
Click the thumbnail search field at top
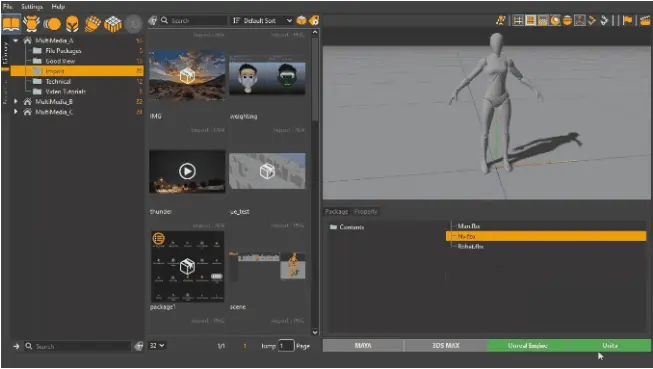click(193, 20)
